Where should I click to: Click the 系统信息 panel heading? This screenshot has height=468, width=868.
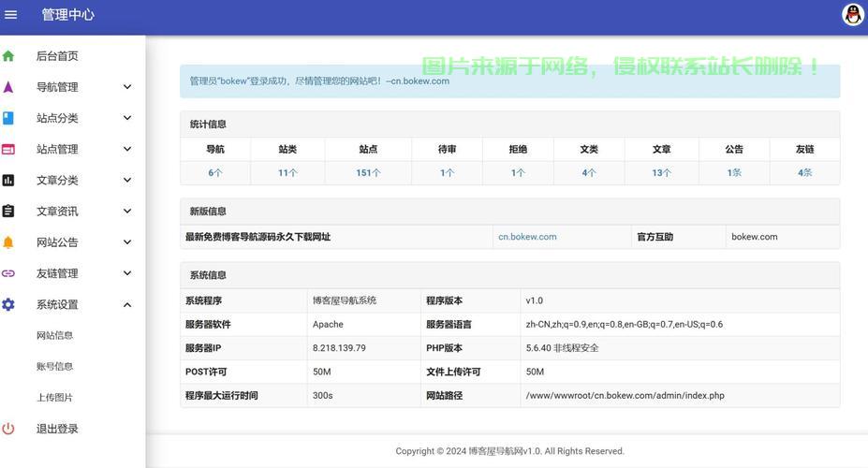pos(208,275)
